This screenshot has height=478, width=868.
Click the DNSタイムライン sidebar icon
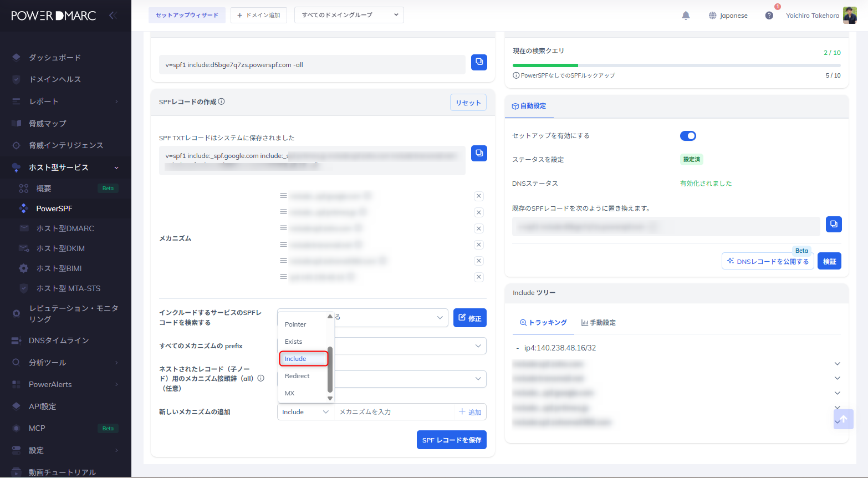coord(16,340)
